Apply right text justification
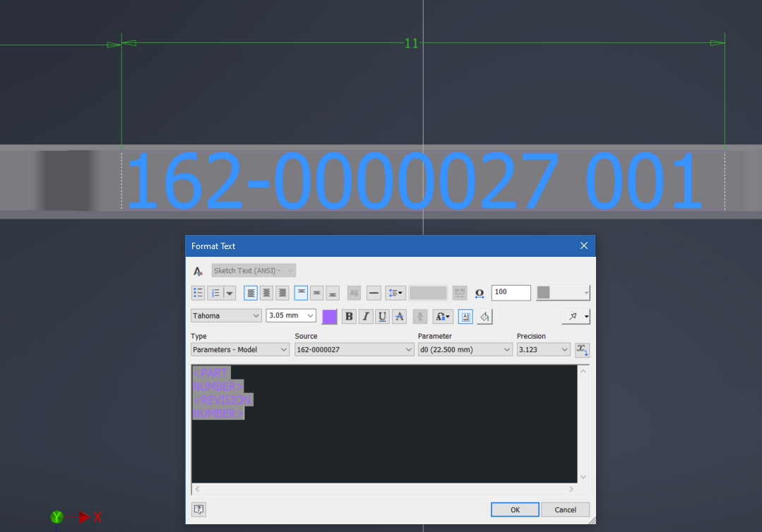 [x=282, y=292]
